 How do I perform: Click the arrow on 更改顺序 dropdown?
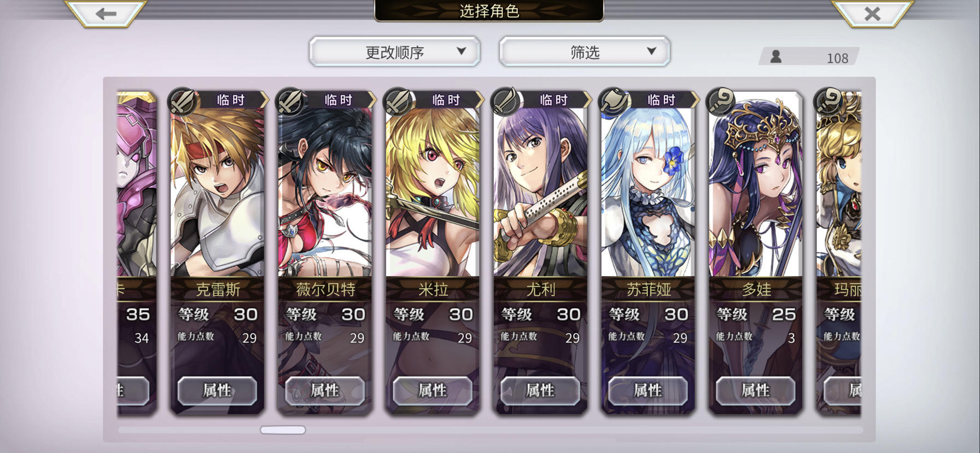(461, 51)
